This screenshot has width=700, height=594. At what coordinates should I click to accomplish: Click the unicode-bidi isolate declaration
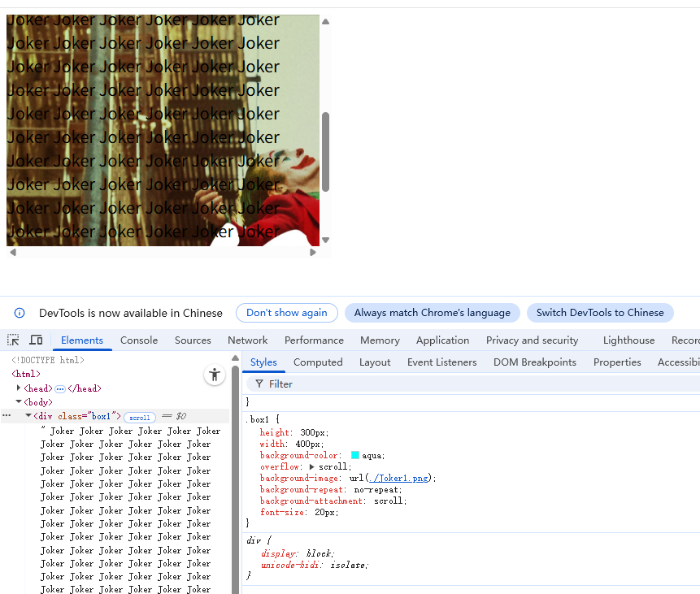(315, 565)
